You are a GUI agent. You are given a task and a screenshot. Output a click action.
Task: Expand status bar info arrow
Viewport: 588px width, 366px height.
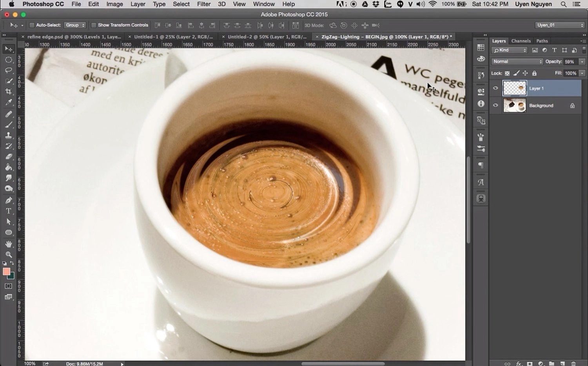click(122, 364)
